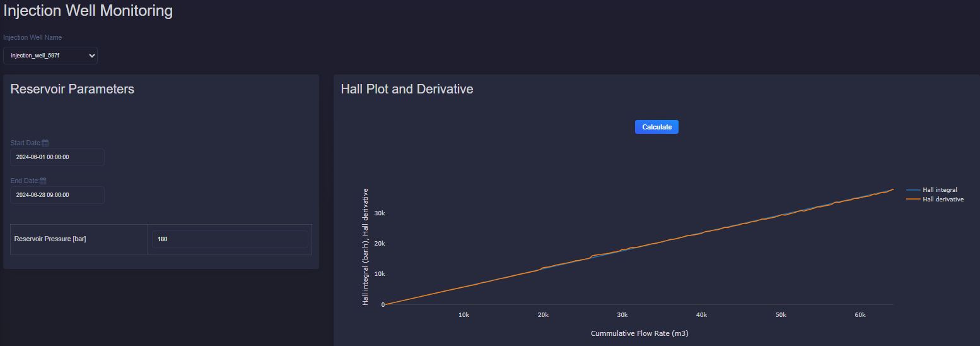Screen dimensions: 980x346
Task: Click the 20k tick on vertical axis
Action: coord(379,244)
